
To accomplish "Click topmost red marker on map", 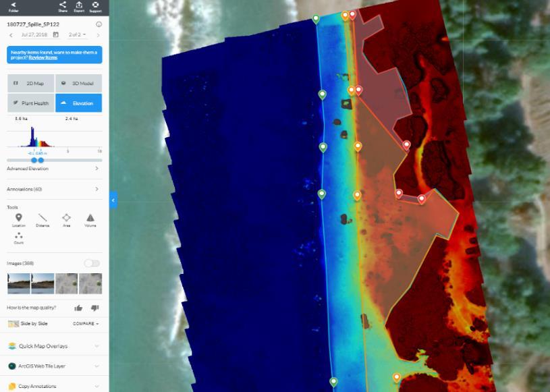I will tap(352, 16).
